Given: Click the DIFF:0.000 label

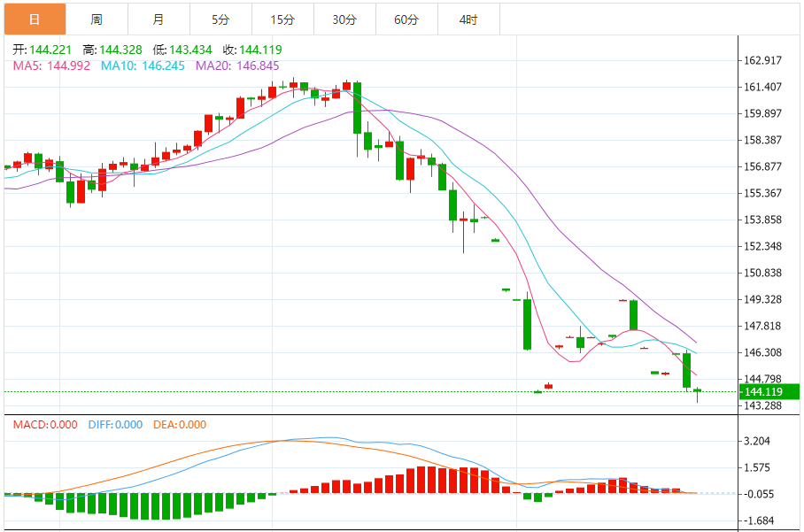Looking at the screenshot, I should [115, 425].
